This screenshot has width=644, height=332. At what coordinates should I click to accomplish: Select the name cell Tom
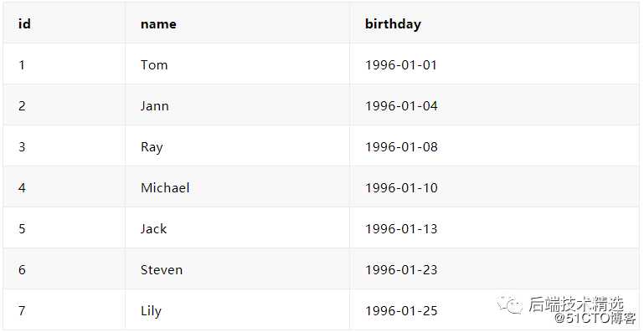[x=237, y=64]
